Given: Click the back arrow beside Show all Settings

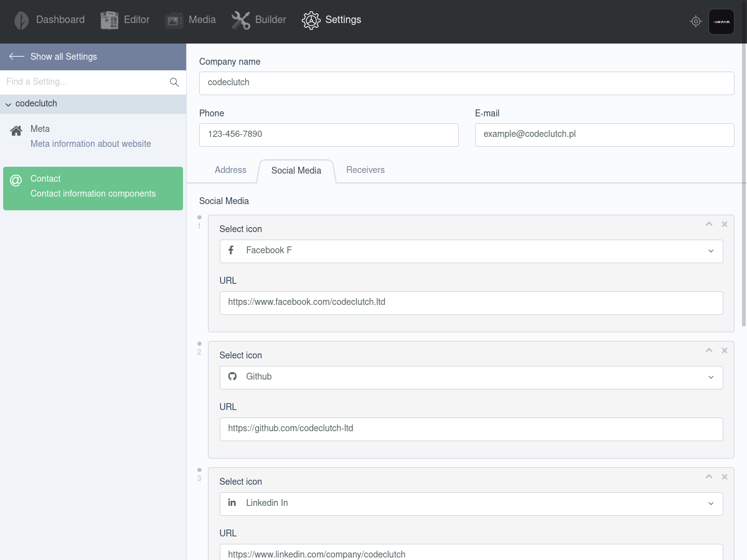Looking at the screenshot, I should [x=17, y=56].
